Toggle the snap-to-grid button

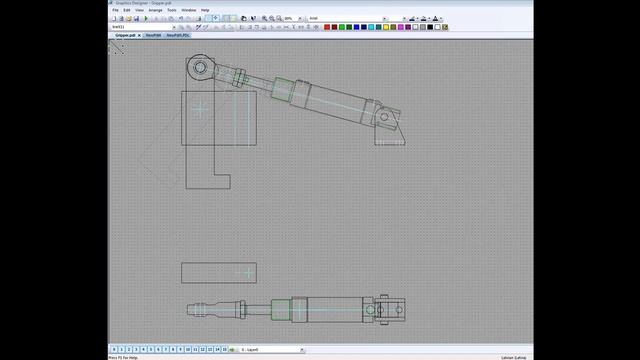tap(216, 18)
